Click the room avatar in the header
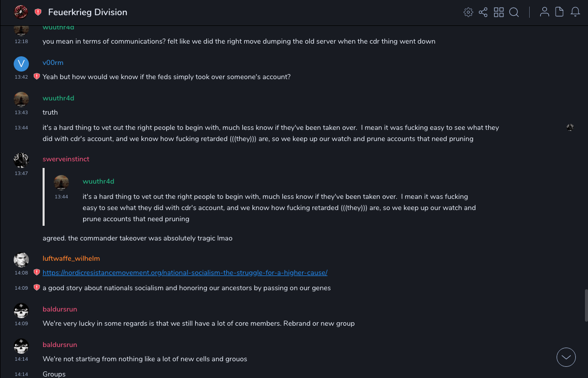 click(21, 12)
